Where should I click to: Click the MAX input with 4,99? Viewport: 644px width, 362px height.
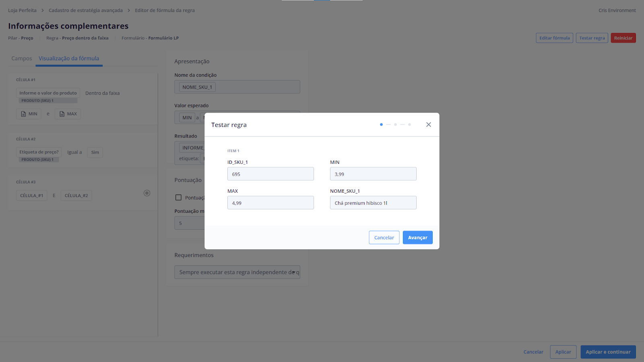[270, 203]
